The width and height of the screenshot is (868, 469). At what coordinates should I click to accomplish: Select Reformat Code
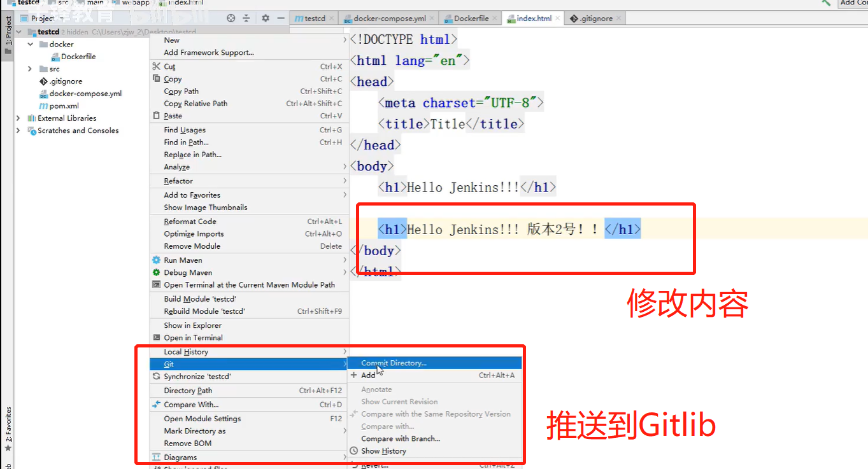click(250, 221)
